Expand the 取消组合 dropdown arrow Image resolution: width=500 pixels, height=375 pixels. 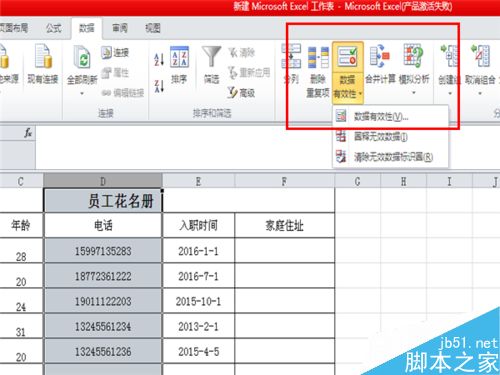pyautogui.click(x=480, y=93)
